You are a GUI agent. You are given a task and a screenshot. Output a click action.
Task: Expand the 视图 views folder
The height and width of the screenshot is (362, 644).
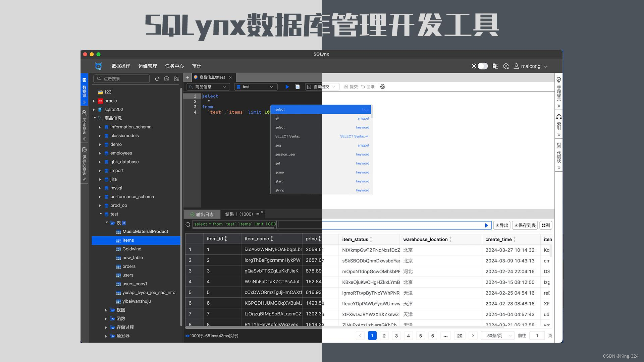tap(106, 310)
